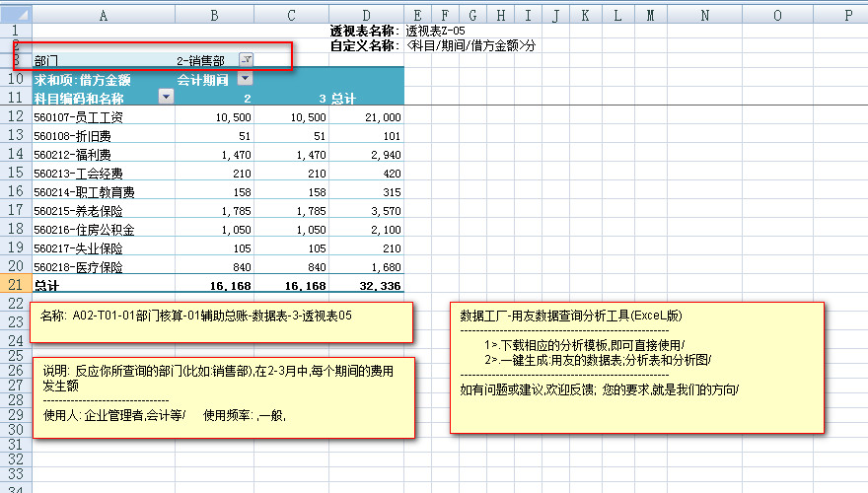Screen dimensions: 868x493
Task: Click the 560218-医疗保险 total value 1,680
Action: pos(366,266)
